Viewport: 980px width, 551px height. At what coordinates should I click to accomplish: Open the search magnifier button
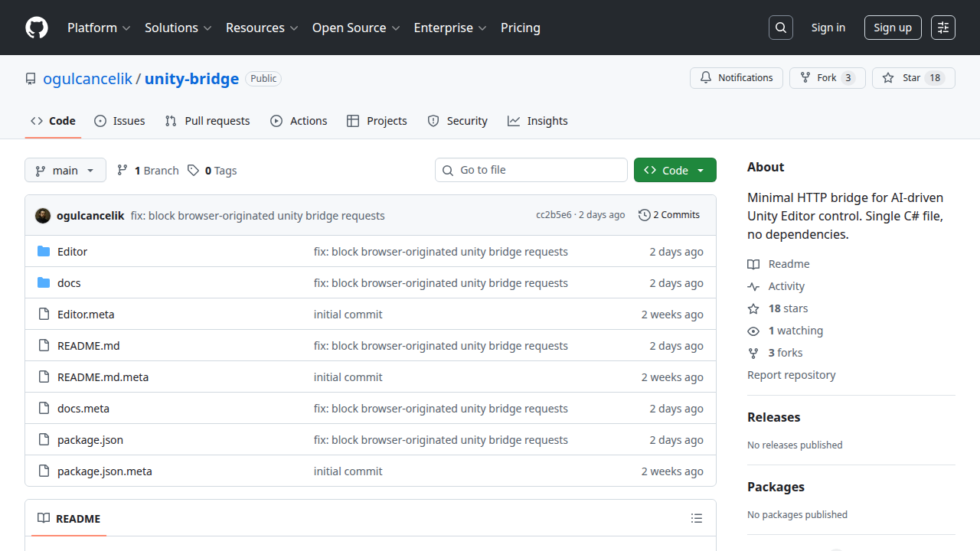[780, 28]
